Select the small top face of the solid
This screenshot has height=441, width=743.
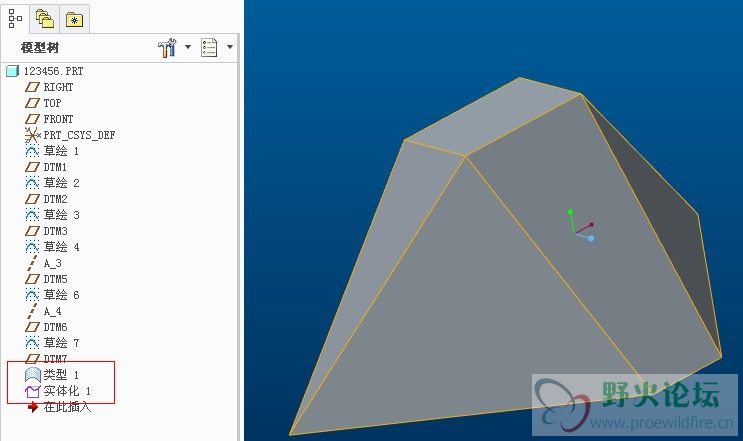493,117
